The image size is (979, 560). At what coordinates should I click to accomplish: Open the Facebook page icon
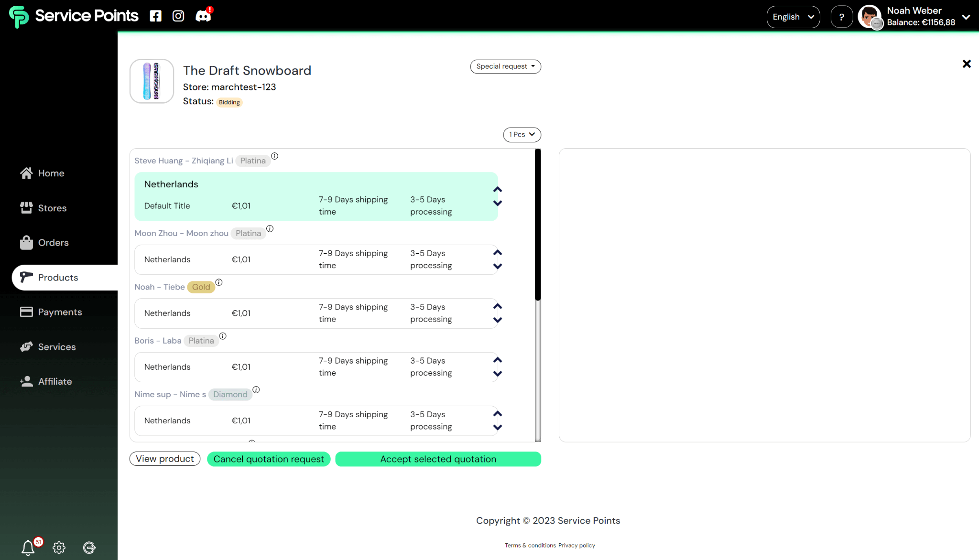(x=155, y=16)
